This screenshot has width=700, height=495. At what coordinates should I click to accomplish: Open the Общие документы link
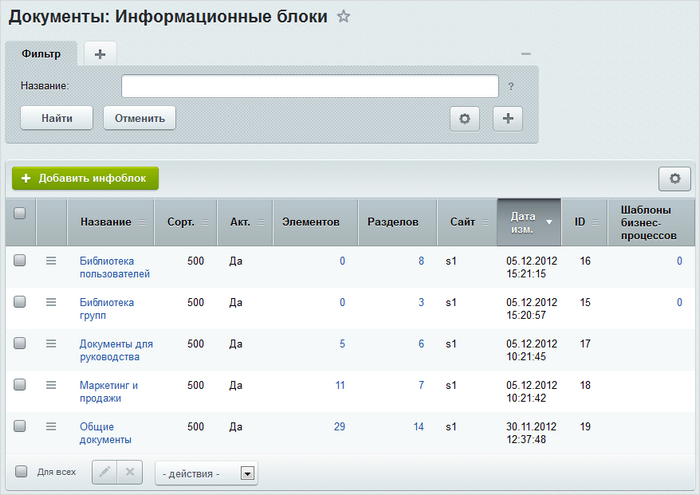105,433
